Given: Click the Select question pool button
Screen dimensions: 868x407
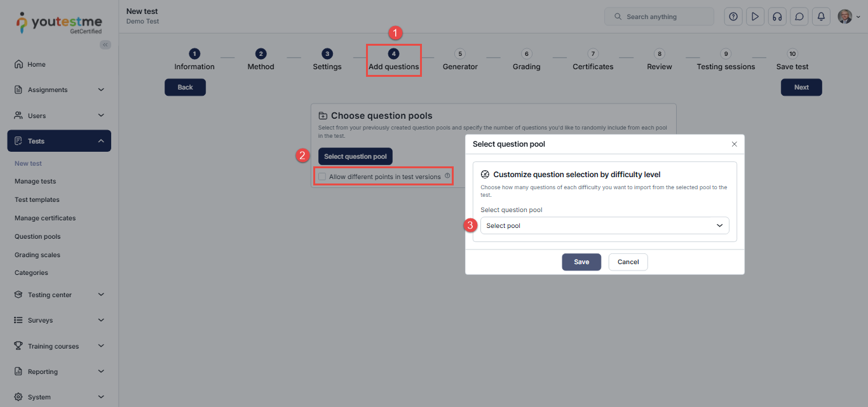Looking at the screenshot, I should pyautogui.click(x=355, y=156).
